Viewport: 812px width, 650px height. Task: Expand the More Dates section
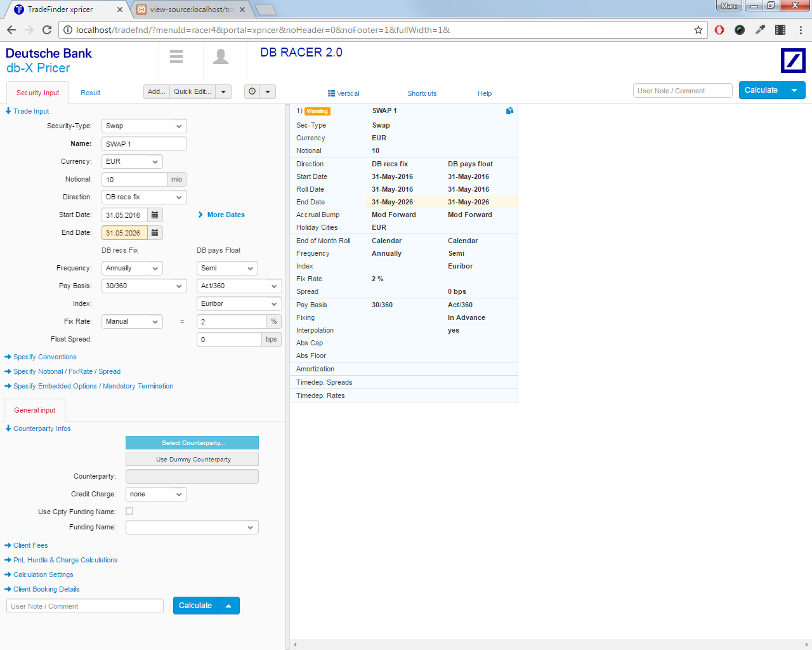(x=225, y=215)
